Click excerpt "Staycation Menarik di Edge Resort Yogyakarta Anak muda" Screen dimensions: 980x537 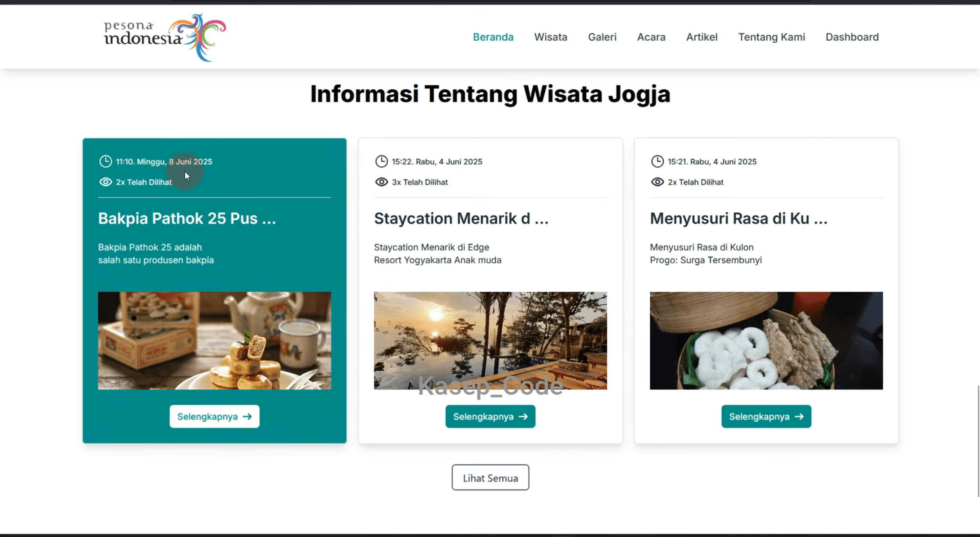click(x=437, y=254)
